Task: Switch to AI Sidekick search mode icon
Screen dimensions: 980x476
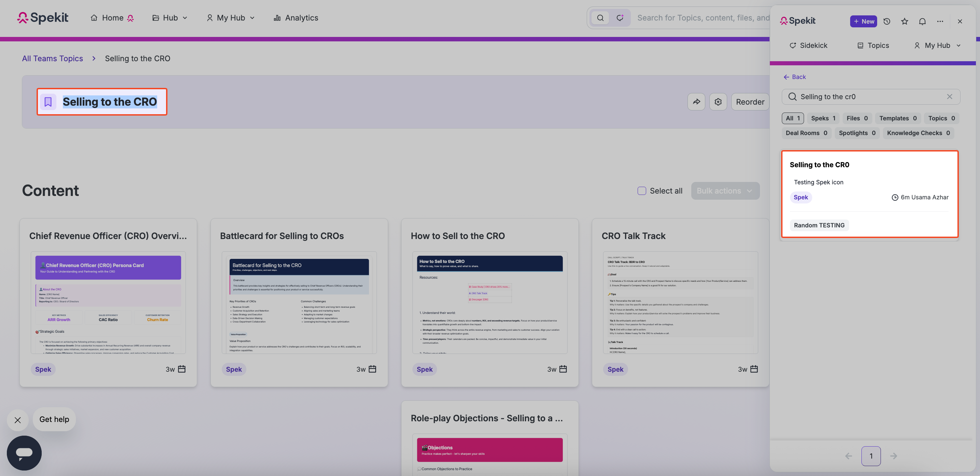Action: pos(620,18)
